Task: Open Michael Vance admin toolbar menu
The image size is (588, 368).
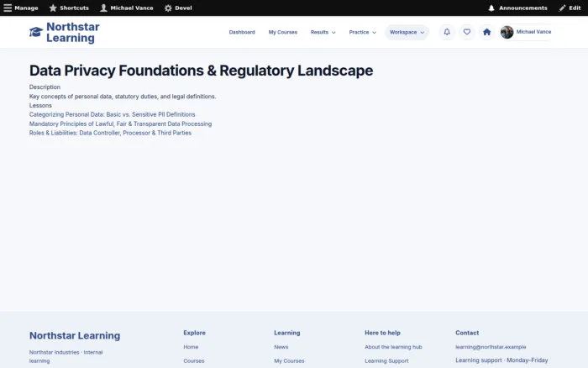Action: tap(127, 8)
